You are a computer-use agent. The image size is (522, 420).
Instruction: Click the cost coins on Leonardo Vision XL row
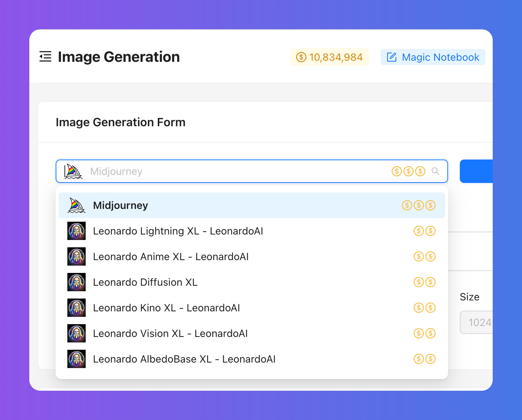click(x=425, y=333)
